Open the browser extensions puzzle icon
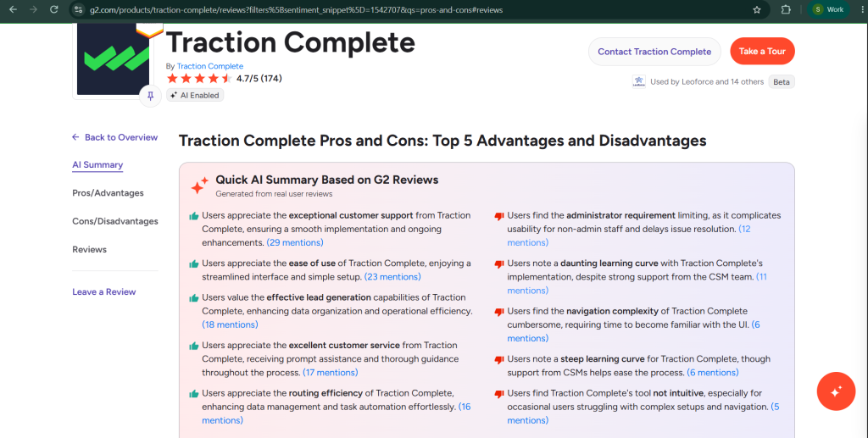This screenshot has width=868, height=438. (786, 9)
